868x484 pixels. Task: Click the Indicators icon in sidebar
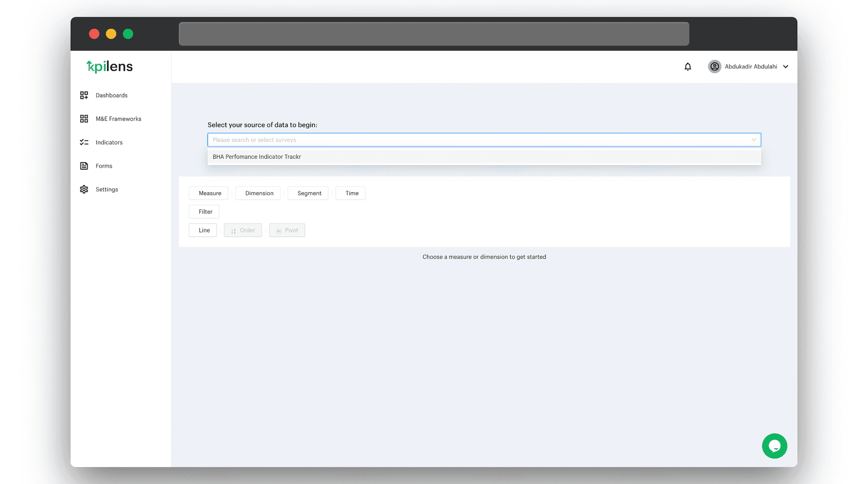click(x=83, y=142)
